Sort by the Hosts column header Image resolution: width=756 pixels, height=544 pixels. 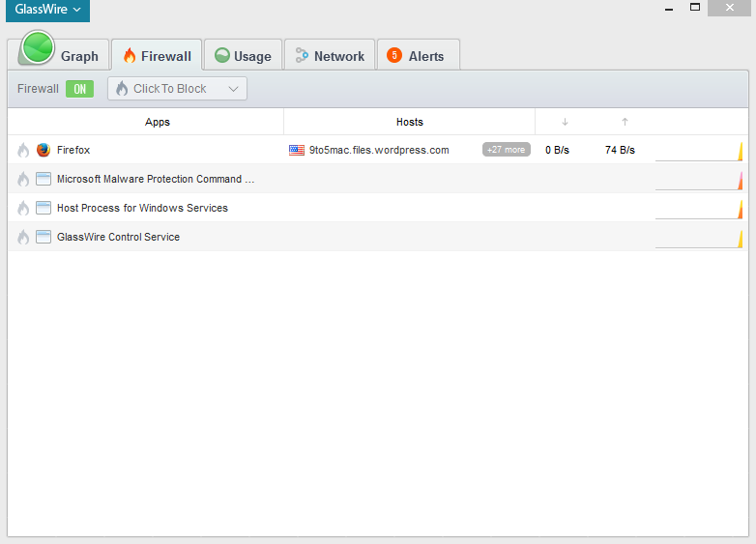[x=409, y=122]
